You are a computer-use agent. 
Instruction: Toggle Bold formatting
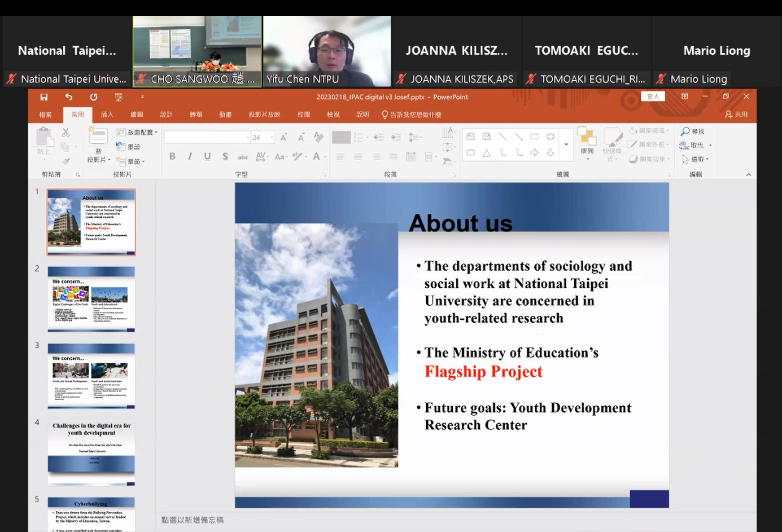pyautogui.click(x=172, y=156)
